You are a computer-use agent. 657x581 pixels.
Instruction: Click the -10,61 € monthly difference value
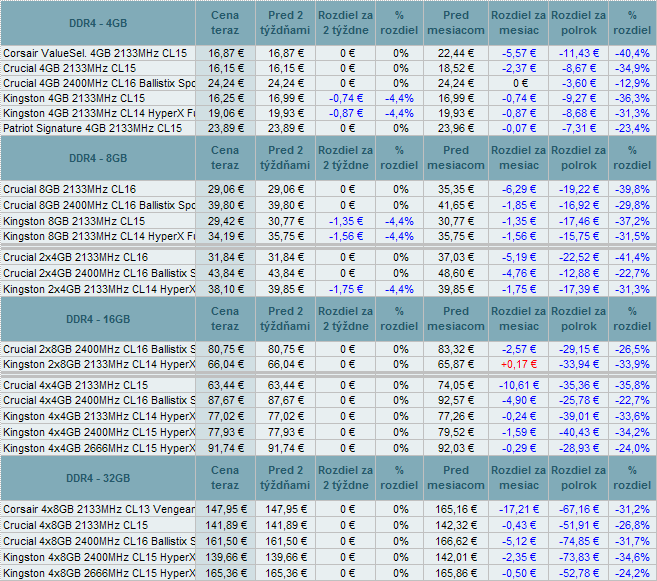(519, 385)
